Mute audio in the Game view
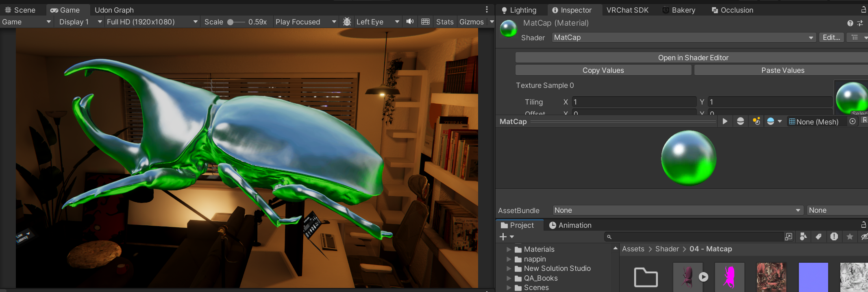The height and width of the screenshot is (292, 868). pyautogui.click(x=410, y=22)
